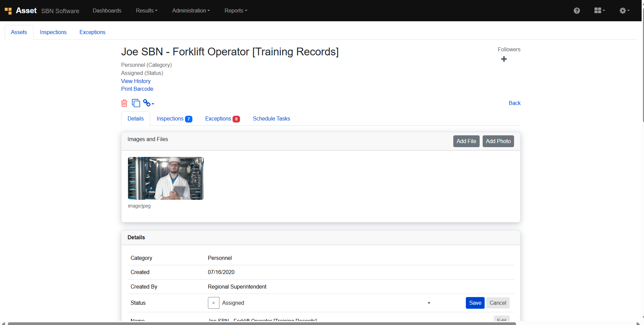Viewport: 644px width, 325px height.
Task: Switch to the top Inspections tab
Action: (x=53, y=32)
